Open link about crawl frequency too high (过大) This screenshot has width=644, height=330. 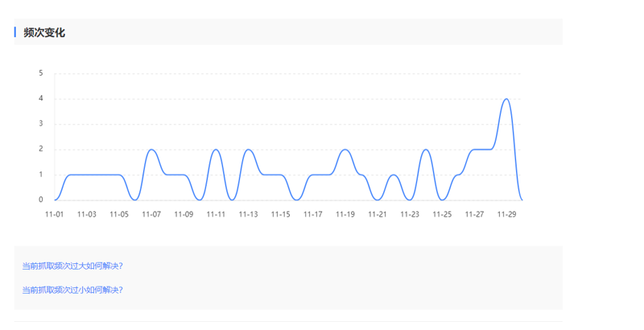point(72,266)
